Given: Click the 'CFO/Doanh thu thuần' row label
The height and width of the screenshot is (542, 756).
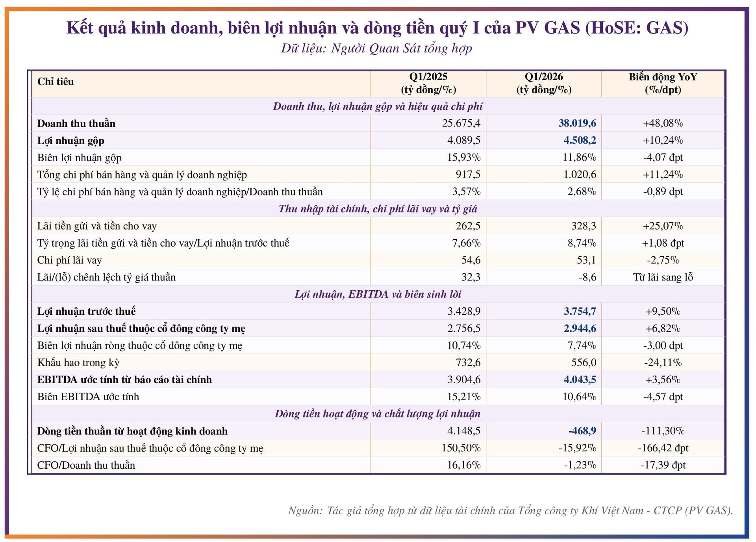Looking at the screenshot, I should pos(86,465).
